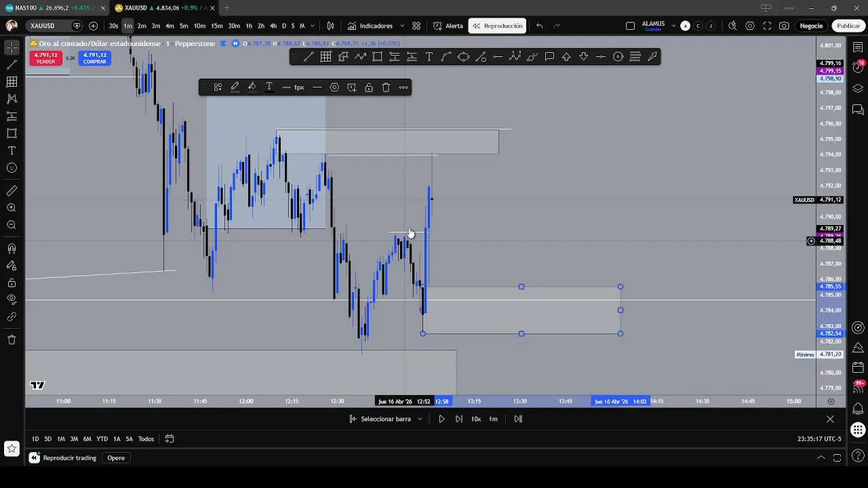Click the Opere button
This screenshot has width=868, height=488.
click(116, 458)
